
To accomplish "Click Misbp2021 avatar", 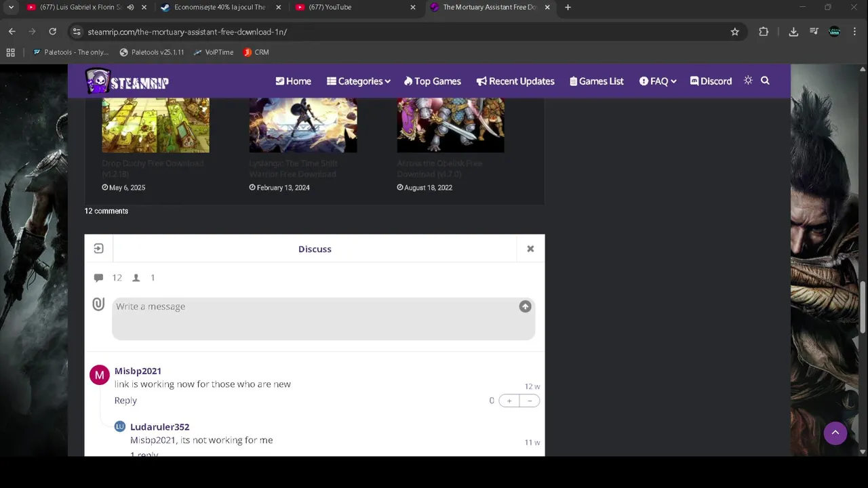I will coord(100,375).
